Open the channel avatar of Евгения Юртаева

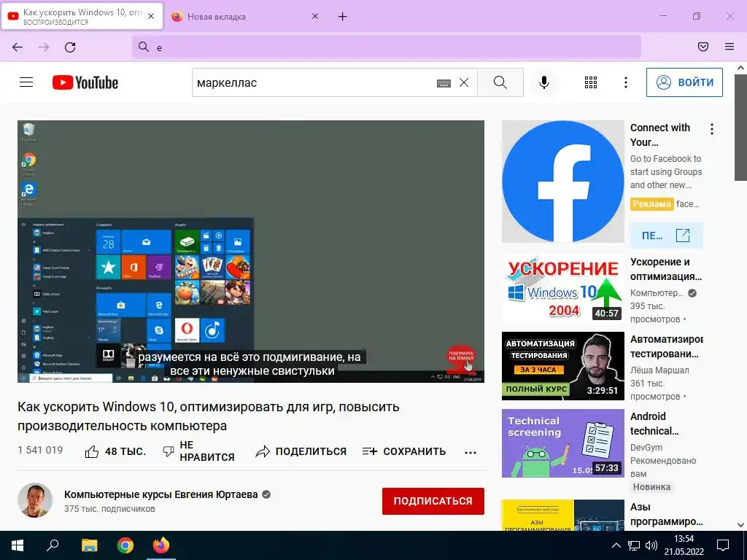[35, 500]
